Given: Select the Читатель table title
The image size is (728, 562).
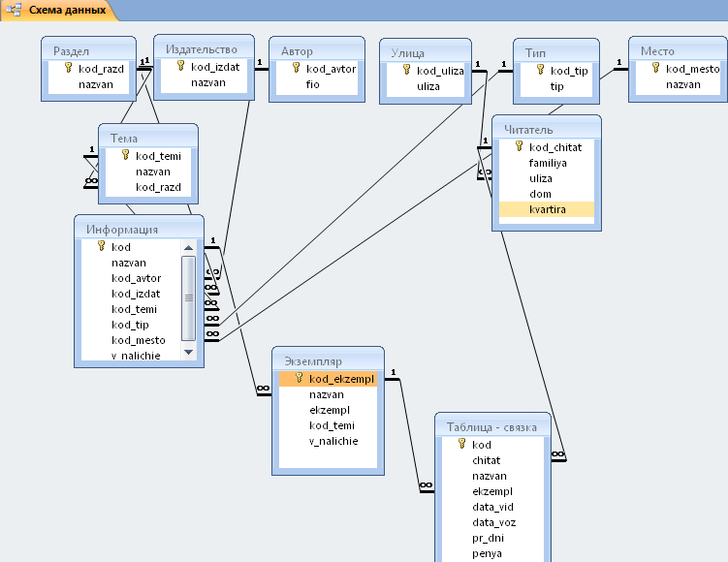Looking at the screenshot, I should [528, 130].
